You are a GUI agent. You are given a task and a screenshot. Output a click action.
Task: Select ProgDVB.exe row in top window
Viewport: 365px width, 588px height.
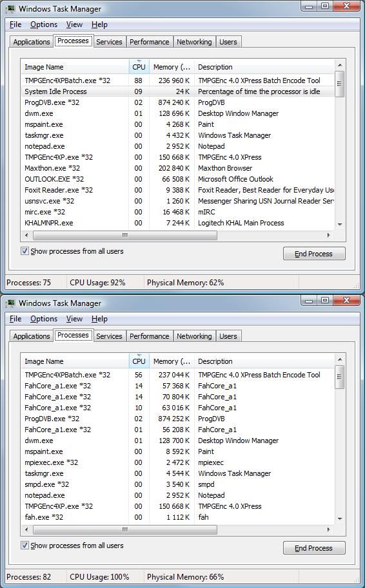177,102
